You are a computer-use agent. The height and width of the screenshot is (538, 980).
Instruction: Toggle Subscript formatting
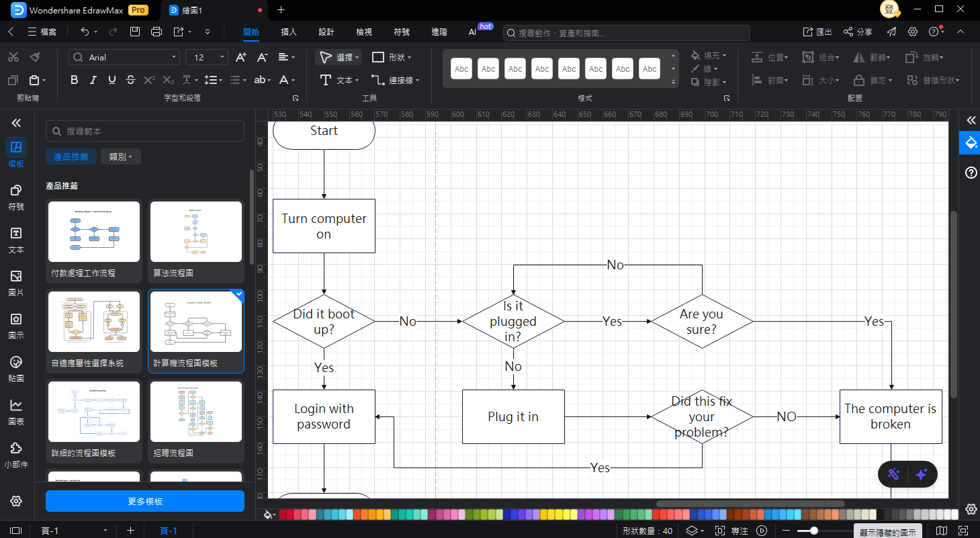point(169,80)
